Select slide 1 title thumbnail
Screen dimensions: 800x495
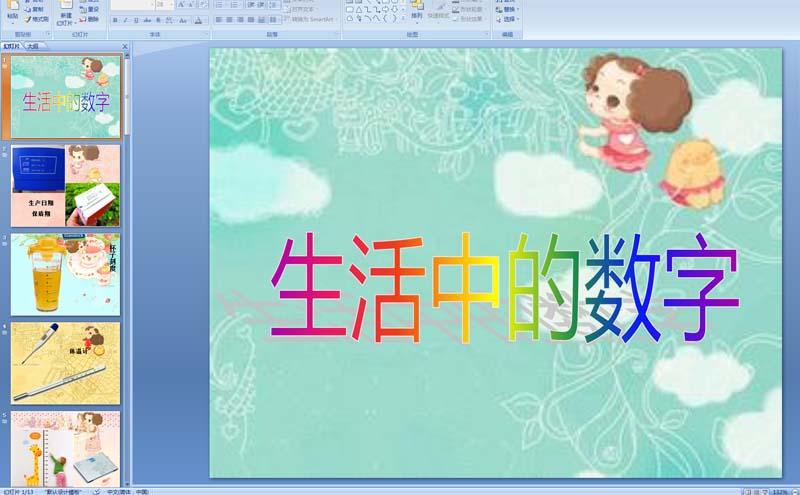(66, 97)
